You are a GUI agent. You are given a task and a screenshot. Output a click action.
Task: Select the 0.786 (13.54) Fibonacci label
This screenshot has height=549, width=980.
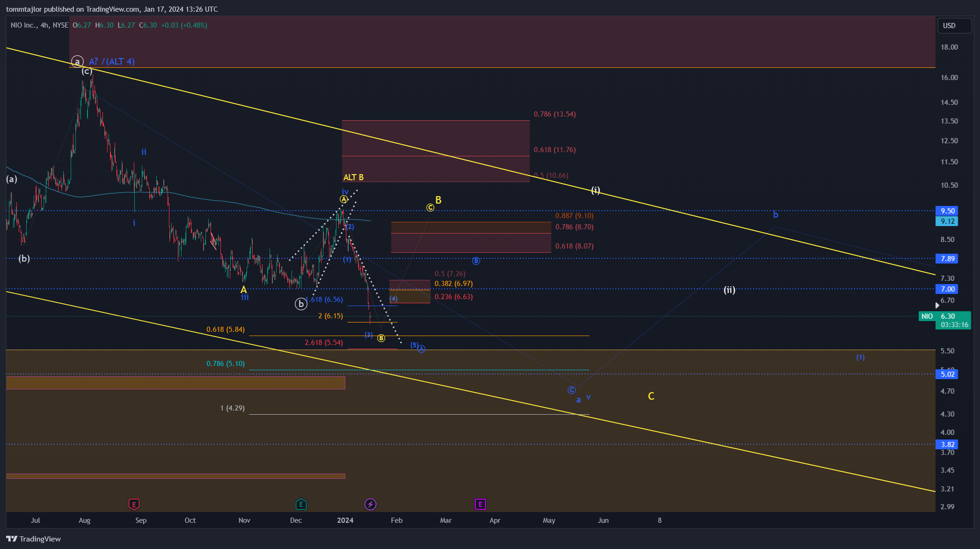tap(555, 114)
